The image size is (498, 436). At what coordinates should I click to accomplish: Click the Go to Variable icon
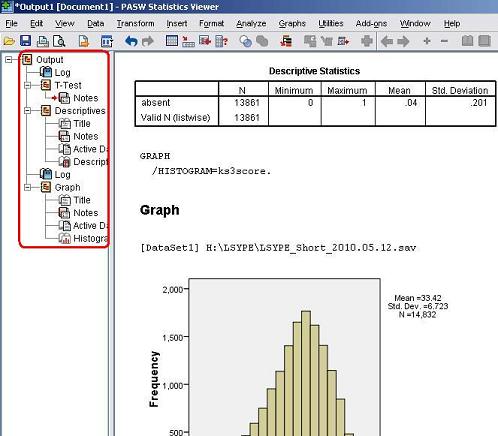pos(205,41)
